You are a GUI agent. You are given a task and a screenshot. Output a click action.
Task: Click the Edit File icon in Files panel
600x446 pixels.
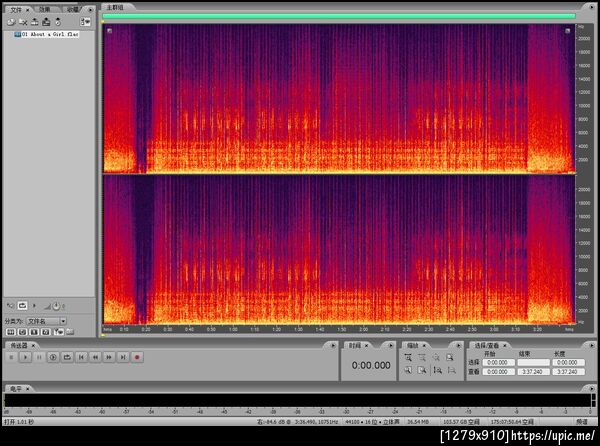46,22
